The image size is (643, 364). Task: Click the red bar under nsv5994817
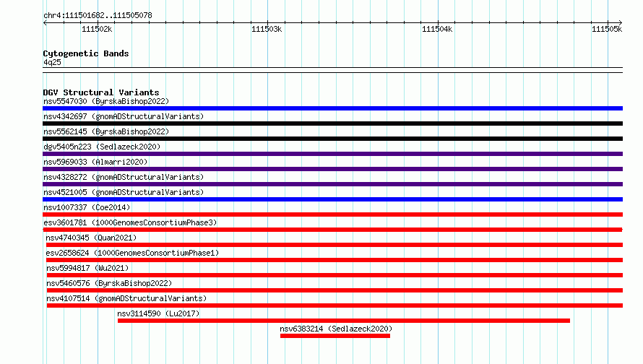(x=335, y=275)
